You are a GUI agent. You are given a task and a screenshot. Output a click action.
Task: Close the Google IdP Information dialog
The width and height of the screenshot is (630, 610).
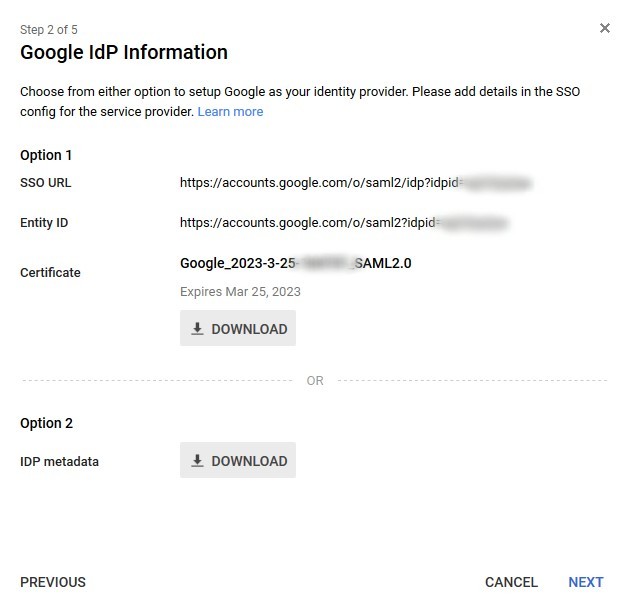604,28
